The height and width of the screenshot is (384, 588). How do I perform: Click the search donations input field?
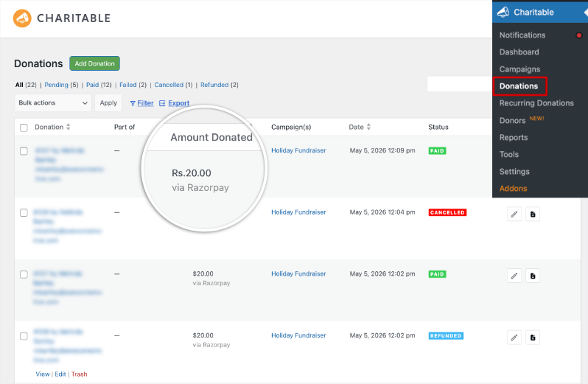pyautogui.click(x=460, y=84)
